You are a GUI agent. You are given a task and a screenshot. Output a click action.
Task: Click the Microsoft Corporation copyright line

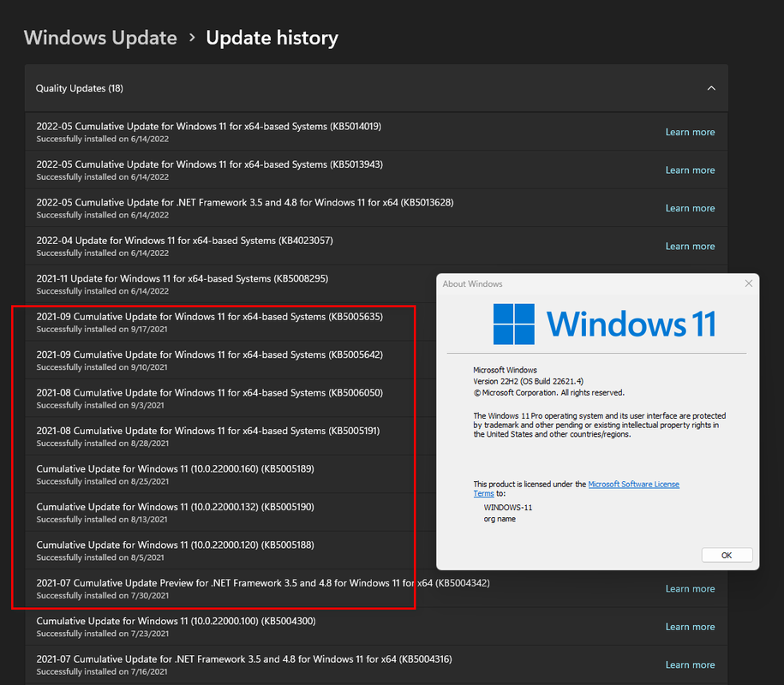click(x=549, y=393)
